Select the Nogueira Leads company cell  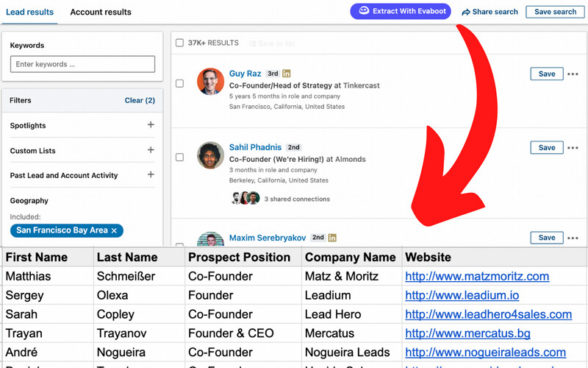click(x=352, y=353)
